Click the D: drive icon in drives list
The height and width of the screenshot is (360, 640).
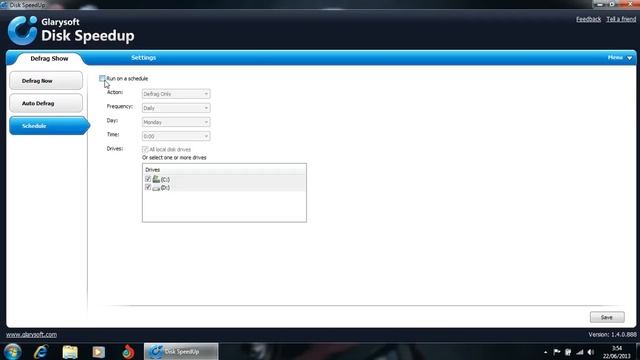coord(156,188)
